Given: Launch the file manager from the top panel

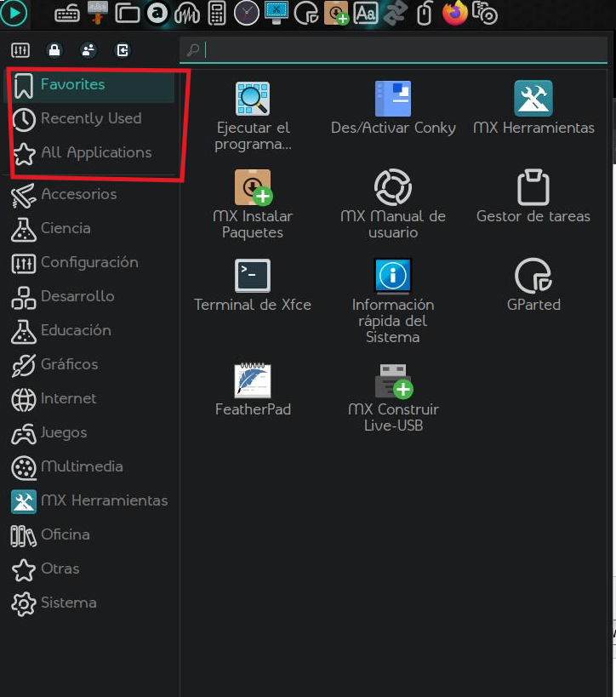Looking at the screenshot, I should click(127, 13).
